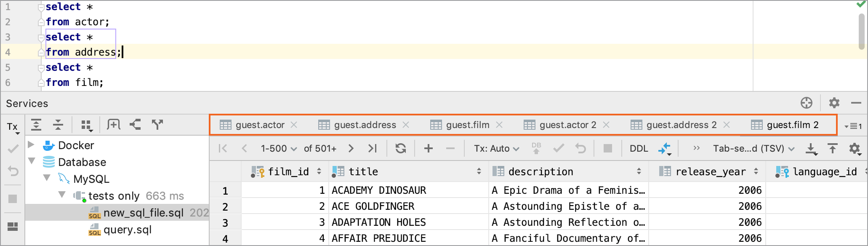Image resolution: width=868 pixels, height=246 pixels.
Task: Click the layout icon in left sidebar
Action: (13, 227)
